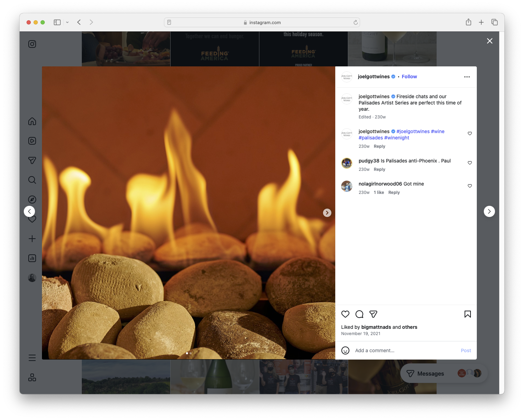524x420 pixels.
Task: Reload the page in Safari
Action: pos(356,22)
